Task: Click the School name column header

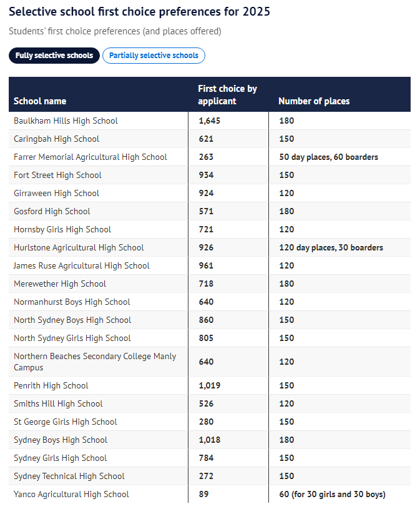Action: click(x=40, y=101)
